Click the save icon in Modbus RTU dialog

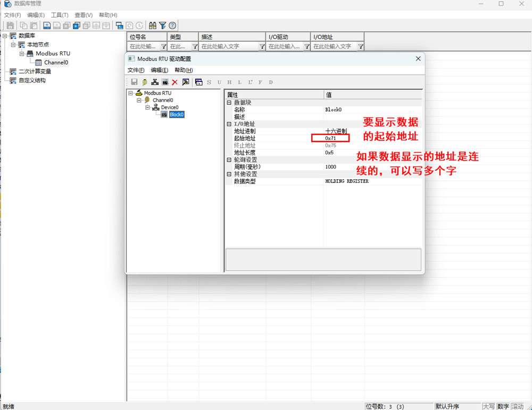[x=135, y=82]
